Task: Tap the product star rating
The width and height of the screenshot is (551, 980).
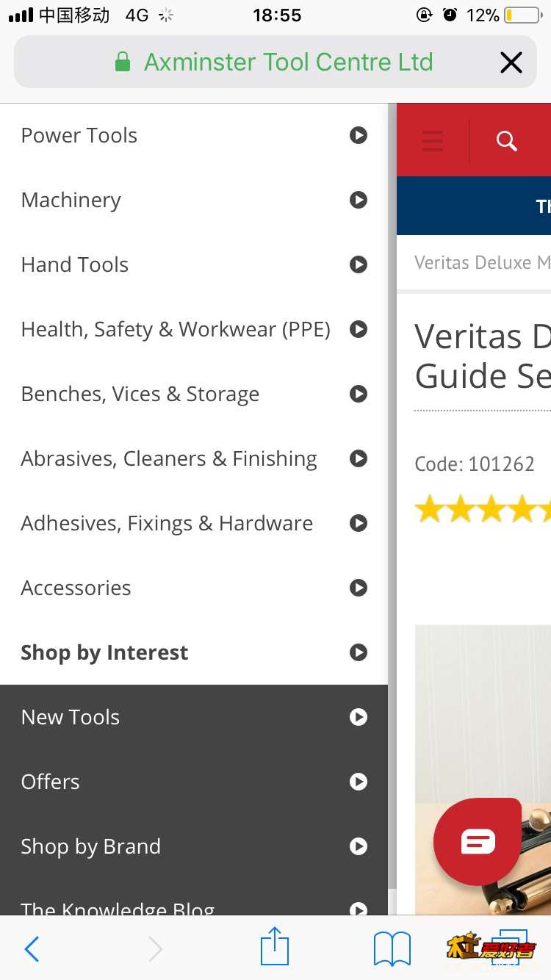Action: (x=483, y=508)
